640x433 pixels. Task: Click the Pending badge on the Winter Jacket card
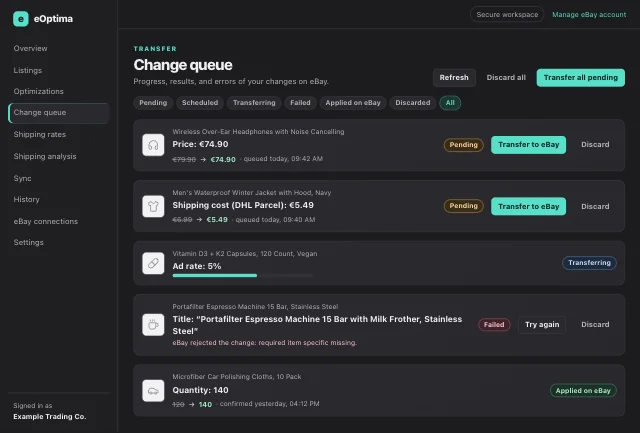pos(464,206)
